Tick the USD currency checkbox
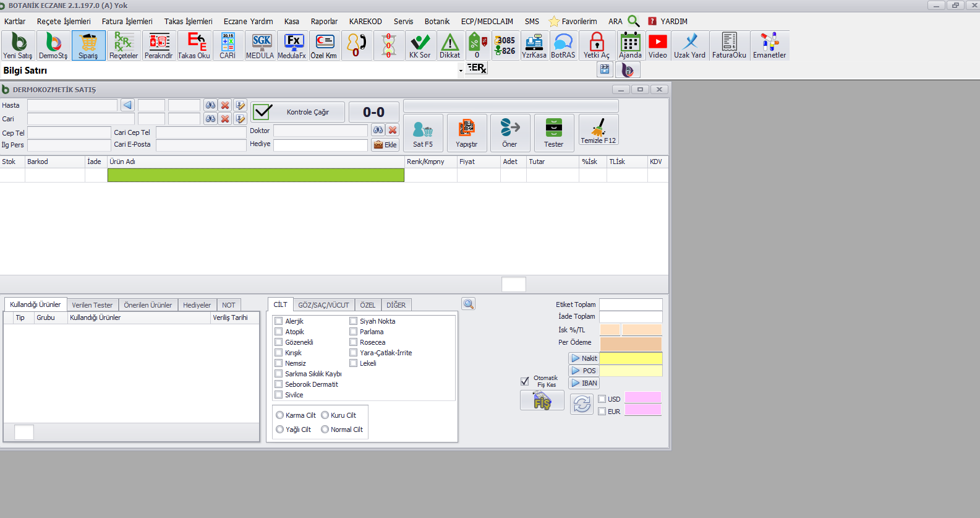Image resolution: width=980 pixels, height=518 pixels. [x=602, y=399]
